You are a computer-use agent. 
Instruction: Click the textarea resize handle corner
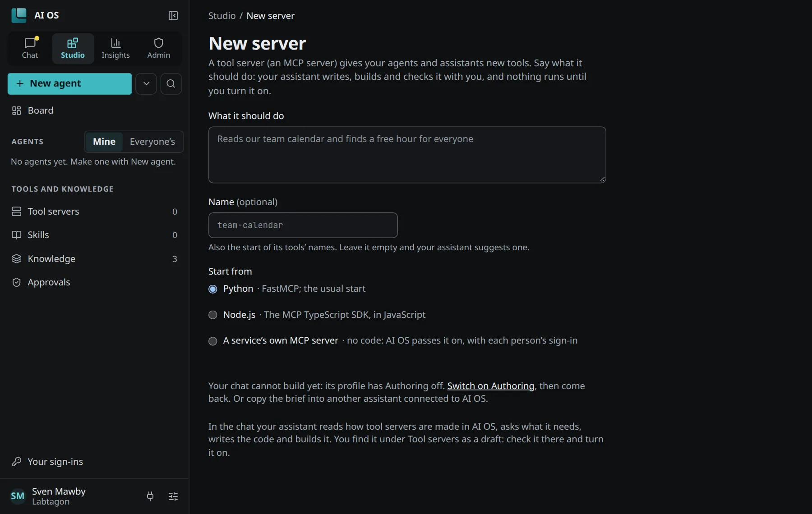602,179
